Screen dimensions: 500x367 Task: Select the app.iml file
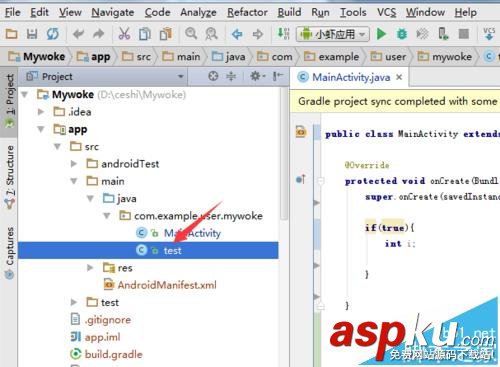tap(102, 337)
